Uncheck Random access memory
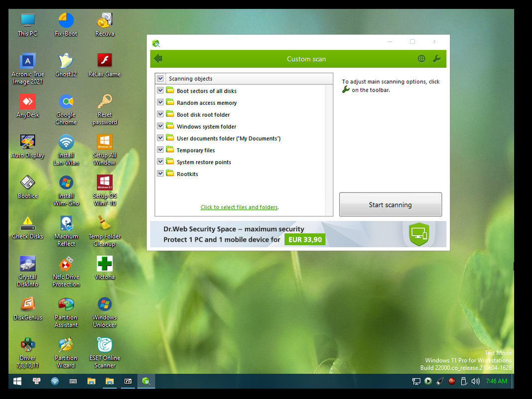532x399 pixels. coord(160,102)
